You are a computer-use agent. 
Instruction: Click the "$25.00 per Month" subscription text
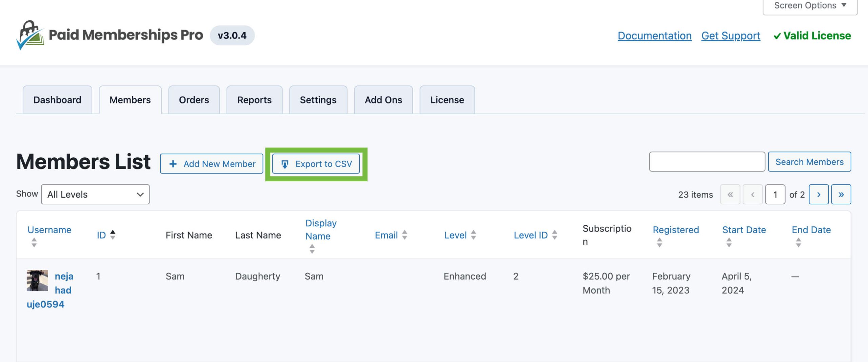606,283
